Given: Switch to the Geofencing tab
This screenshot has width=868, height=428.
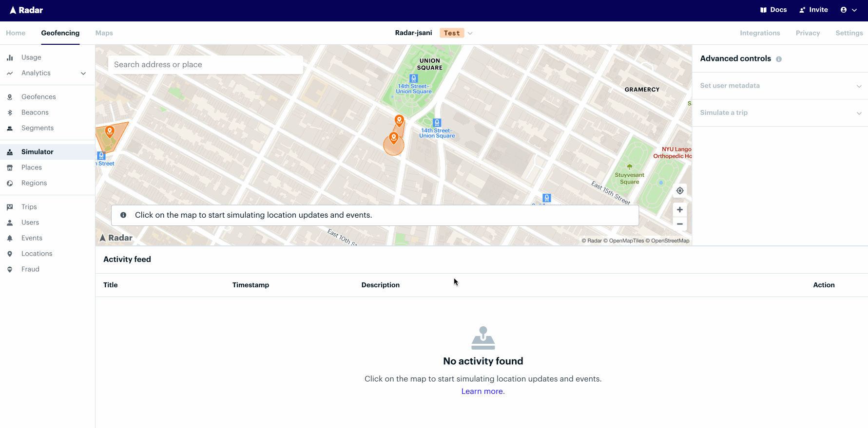Looking at the screenshot, I should pyautogui.click(x=60, y=33).
